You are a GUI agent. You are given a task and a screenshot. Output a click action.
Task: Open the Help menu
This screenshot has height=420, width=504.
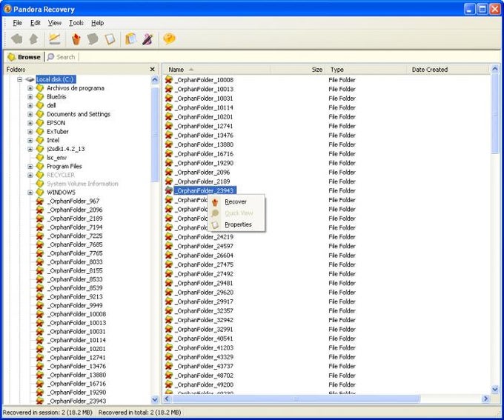tap(97, 23)
